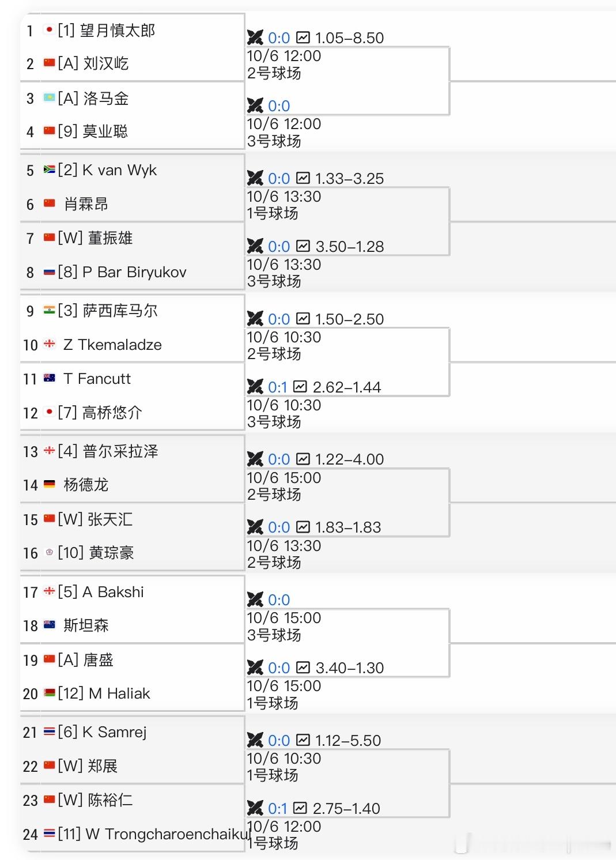The height and width of the screenshot is (860, 616).
Task: Open the 0:0 score link for K van Wyk match
Action: click(279, 179)
